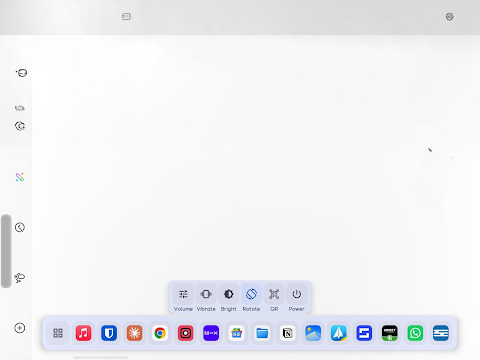Image resolution: width=480 pixels, height=360 pixels.
Task: Open the blue striped app at dock end
Action: point(441,333)
